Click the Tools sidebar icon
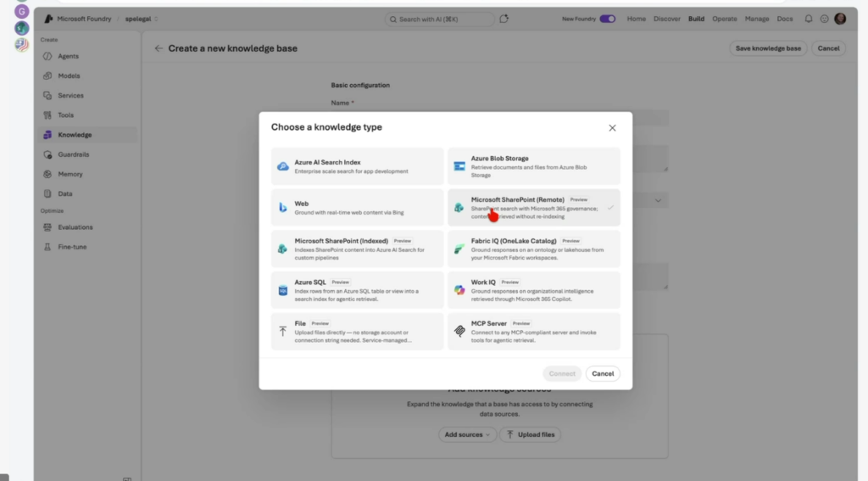This screenshot has width=868, height=481. coord(47,115)
